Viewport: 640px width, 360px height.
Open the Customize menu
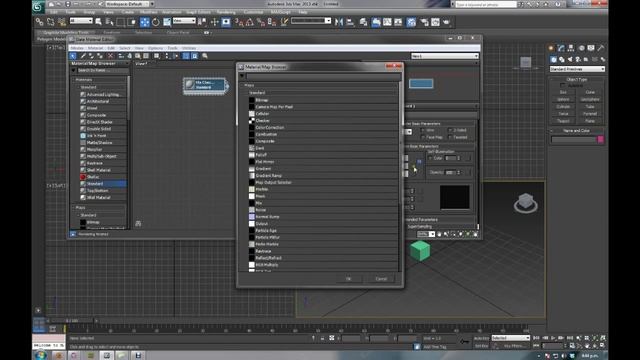coord(253,12)
